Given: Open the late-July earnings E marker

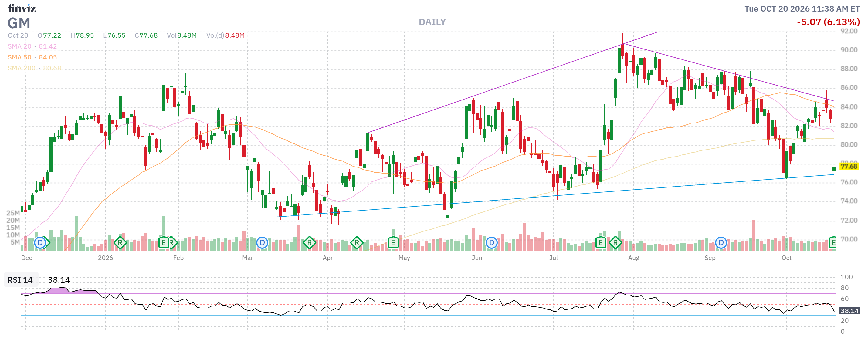Looking at the screenshot, I should (x=600, y=243).
